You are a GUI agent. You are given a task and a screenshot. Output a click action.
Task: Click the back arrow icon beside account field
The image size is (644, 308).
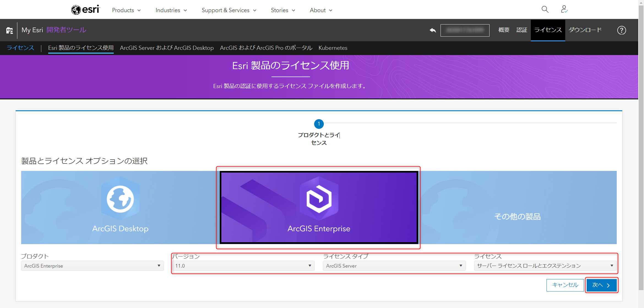pos(433,30)
